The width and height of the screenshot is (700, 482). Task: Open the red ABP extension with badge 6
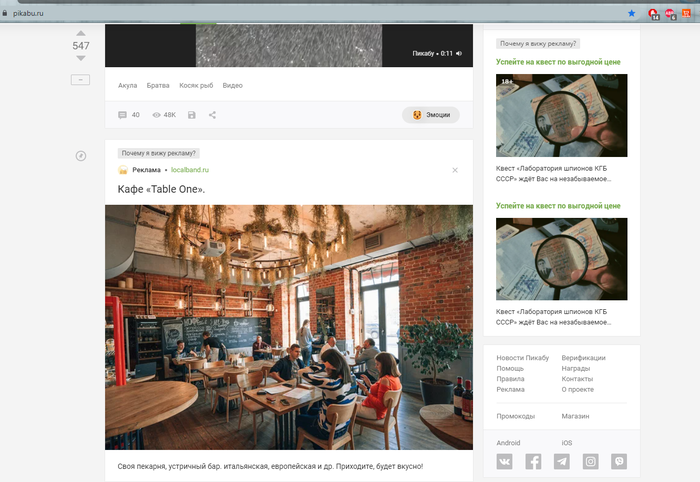coord(671,14)
